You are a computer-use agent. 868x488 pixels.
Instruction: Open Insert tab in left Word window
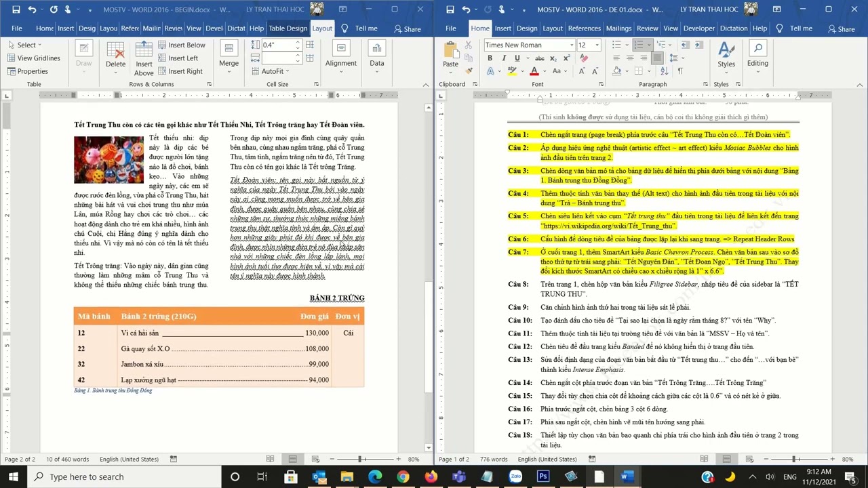coord(66,28)
